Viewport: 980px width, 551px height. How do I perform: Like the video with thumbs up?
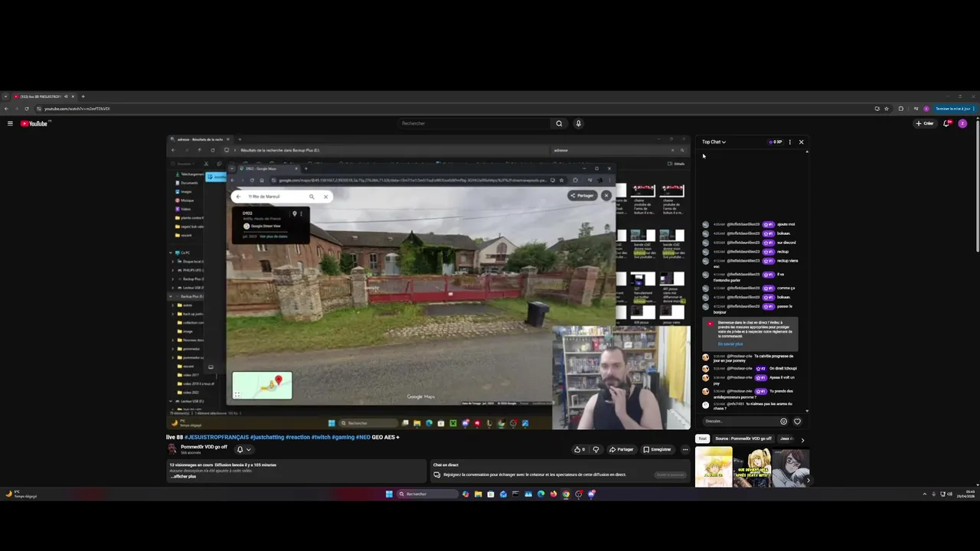click(579, 449)
